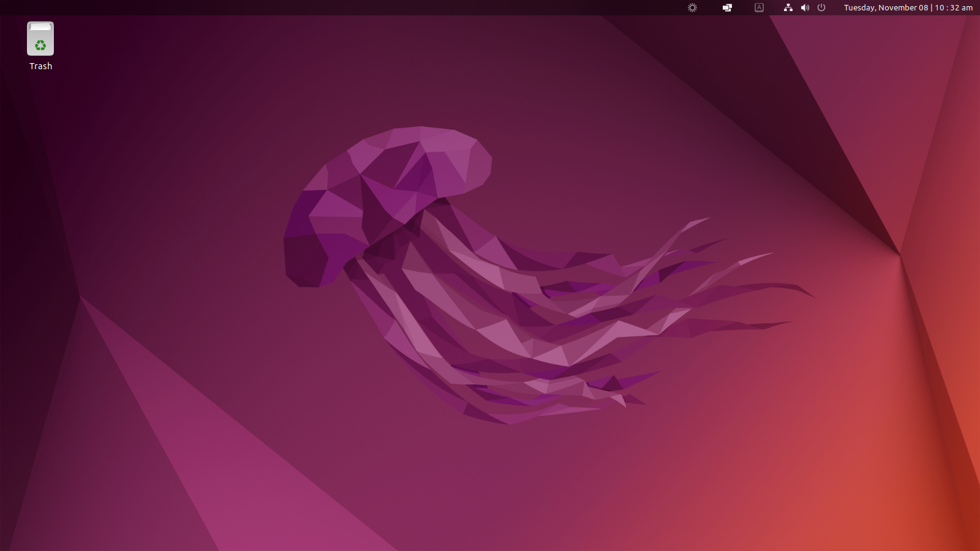
Task: Open the multi-window display icon in top bar
Action: [727, 7]
